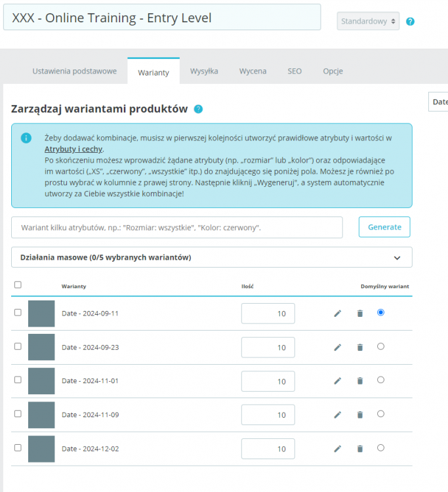Click thumbnail image of Date - 2024-09-11 variant
Image resolution: width=448 pixels, height=492 pixels.
(x=41, y=314)
